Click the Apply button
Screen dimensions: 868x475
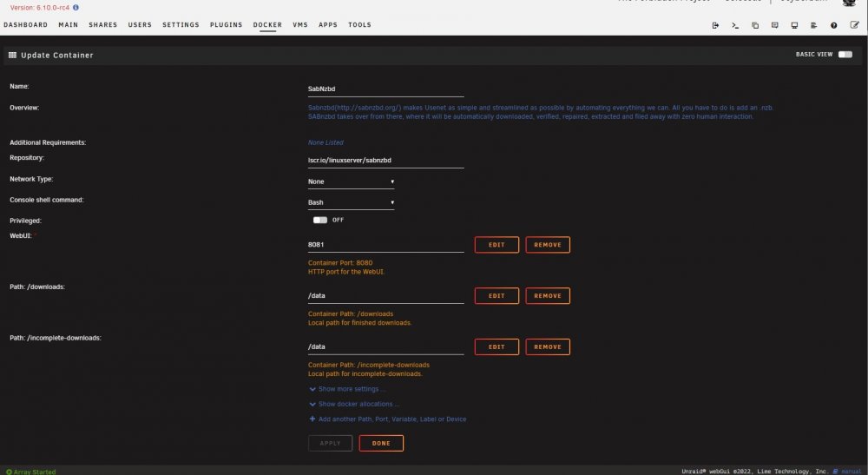330,443
